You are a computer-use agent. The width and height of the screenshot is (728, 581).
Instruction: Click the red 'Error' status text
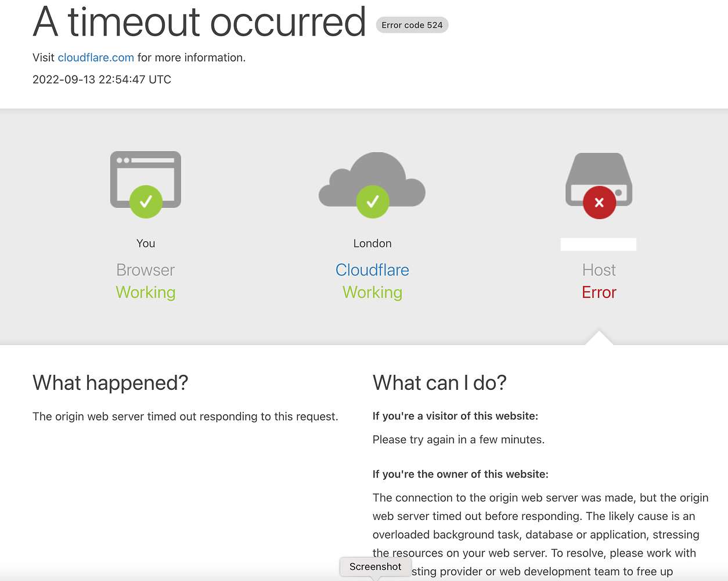click(599, 292)
